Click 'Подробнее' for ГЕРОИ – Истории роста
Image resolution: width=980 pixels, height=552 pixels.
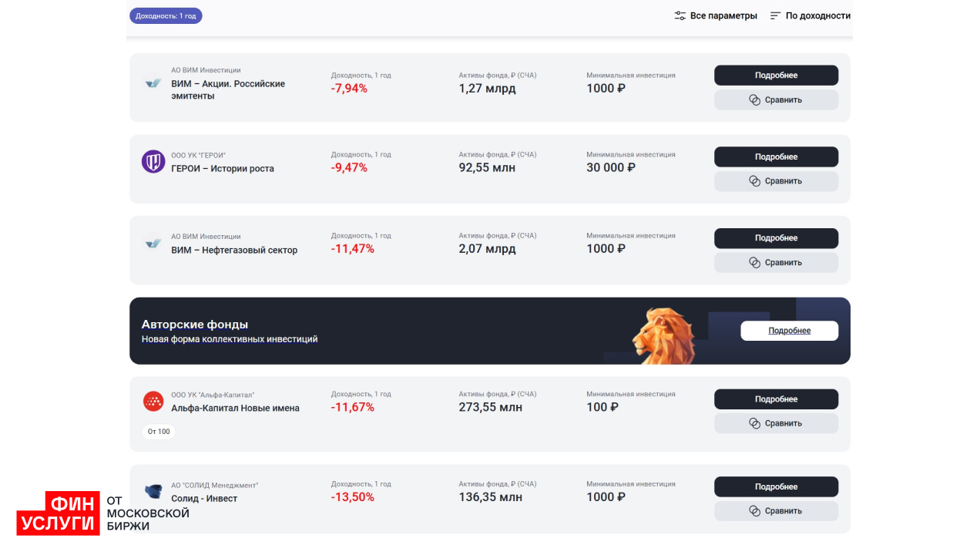(x=776, y=157)
